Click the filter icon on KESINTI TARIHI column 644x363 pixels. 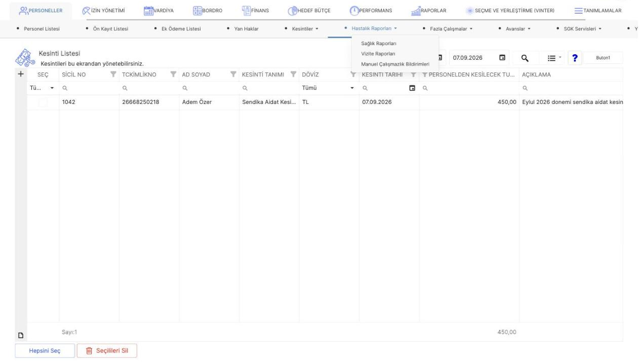[414, 75]
